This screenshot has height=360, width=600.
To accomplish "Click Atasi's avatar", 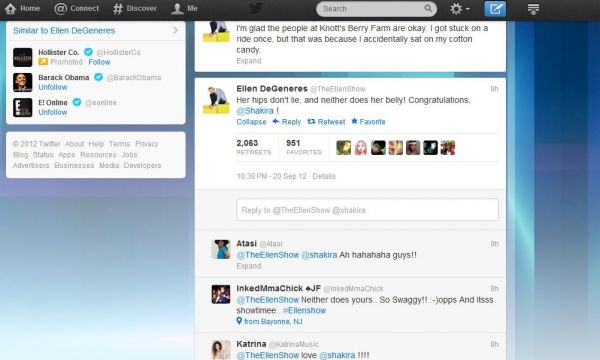I will tap(221, 249).
